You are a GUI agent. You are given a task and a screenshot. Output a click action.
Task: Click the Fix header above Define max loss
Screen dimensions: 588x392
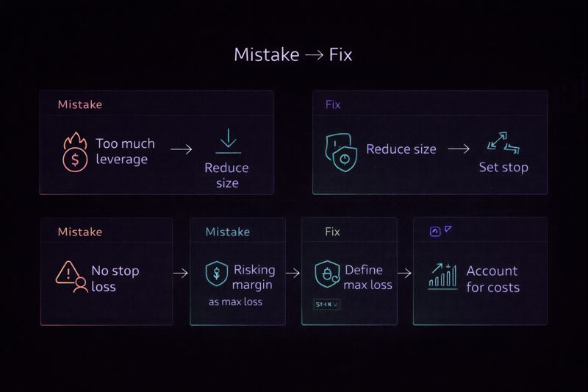pyautogui.click(x=332, y=232)
